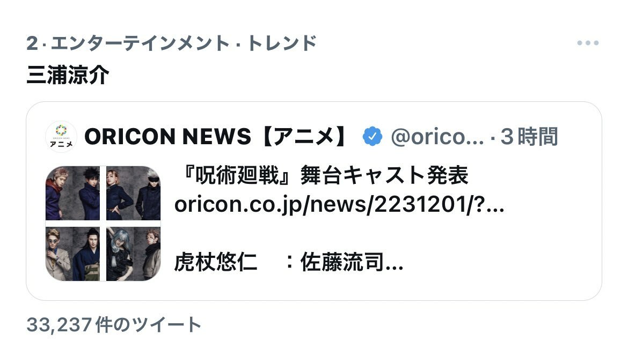
Task: Click the トレンド label text
Action: click(282, 43)
